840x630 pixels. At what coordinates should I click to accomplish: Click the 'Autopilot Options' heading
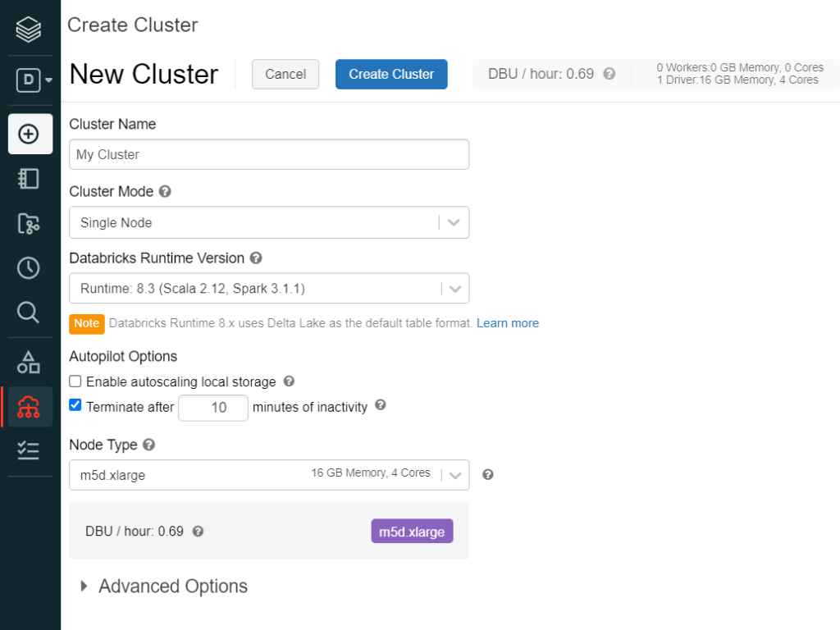pyautogui.click(x=123, y=356)
